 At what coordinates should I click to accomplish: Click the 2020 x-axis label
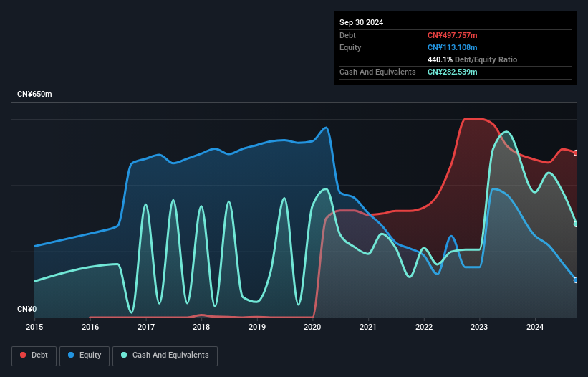pos(312,327)
